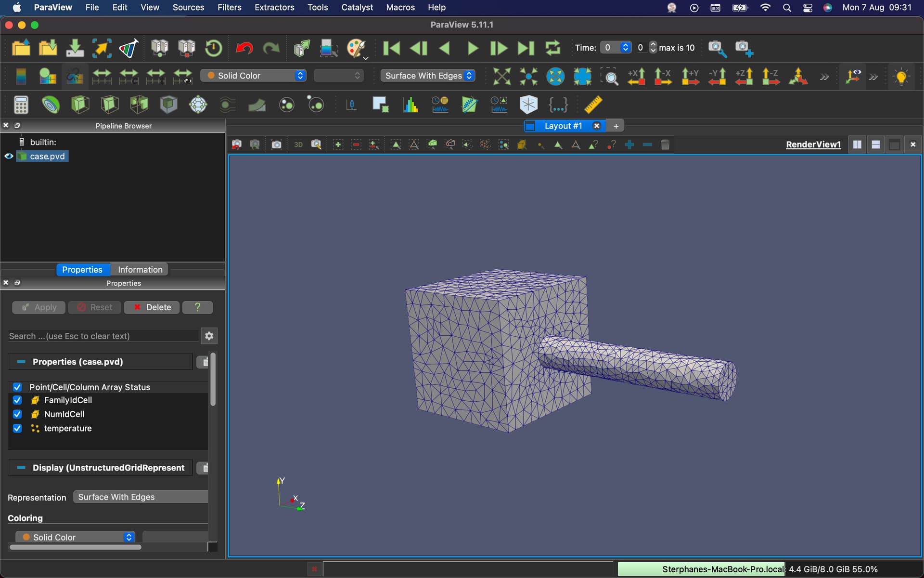Click the Capture Screenshot camera icon
This screenshot has width=924, height=578.
pyautogui.click(x=276, y=144)
